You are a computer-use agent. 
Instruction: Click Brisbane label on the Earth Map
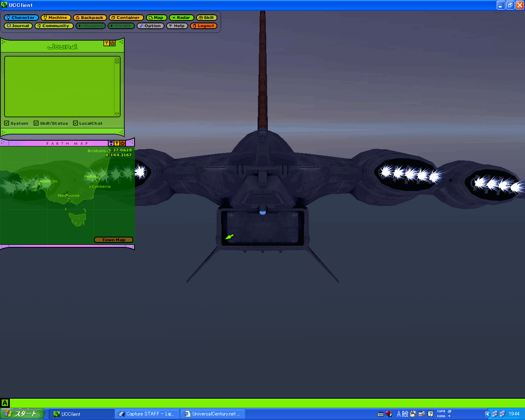click(97, 151)
